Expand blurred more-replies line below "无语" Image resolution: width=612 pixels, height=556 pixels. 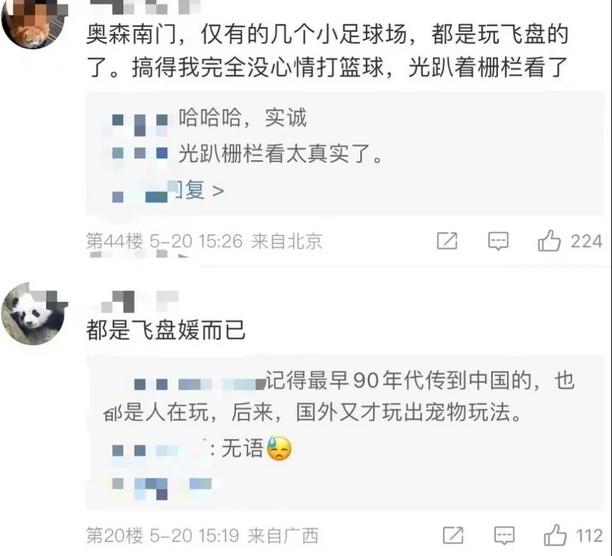pyautogui.click(x=152, y=488)
